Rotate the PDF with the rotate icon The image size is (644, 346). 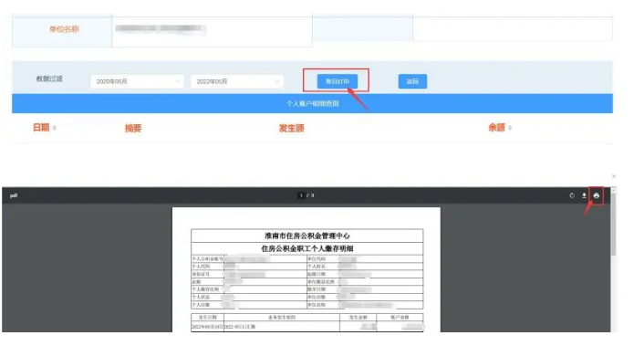(x=572, y=195)
